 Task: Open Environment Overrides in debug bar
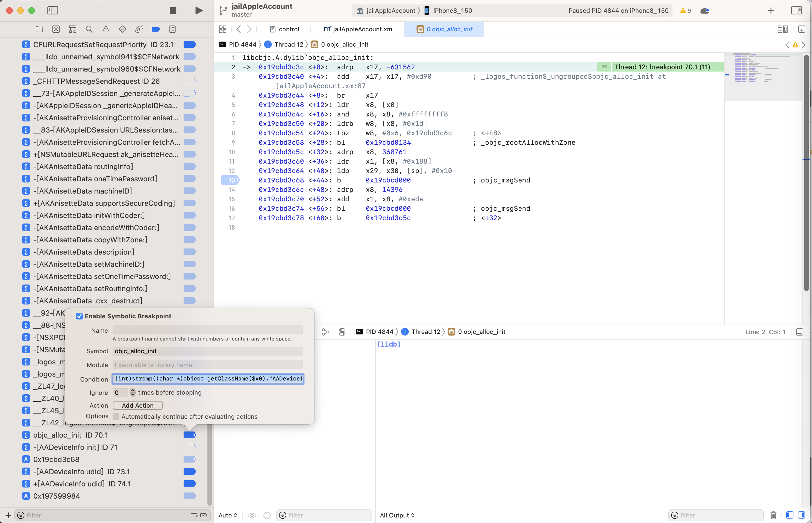coord(342,332)
